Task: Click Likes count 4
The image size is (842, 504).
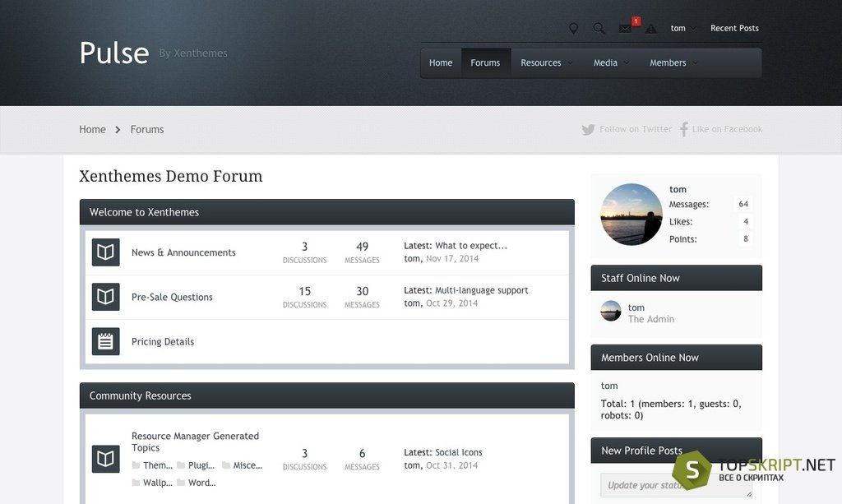Action: (745, 221)
